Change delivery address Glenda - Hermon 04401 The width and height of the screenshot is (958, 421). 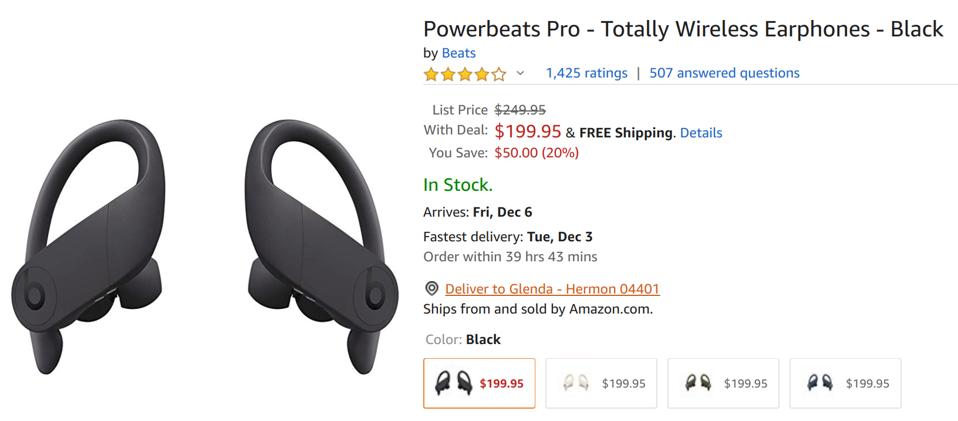tap(552, 289)
